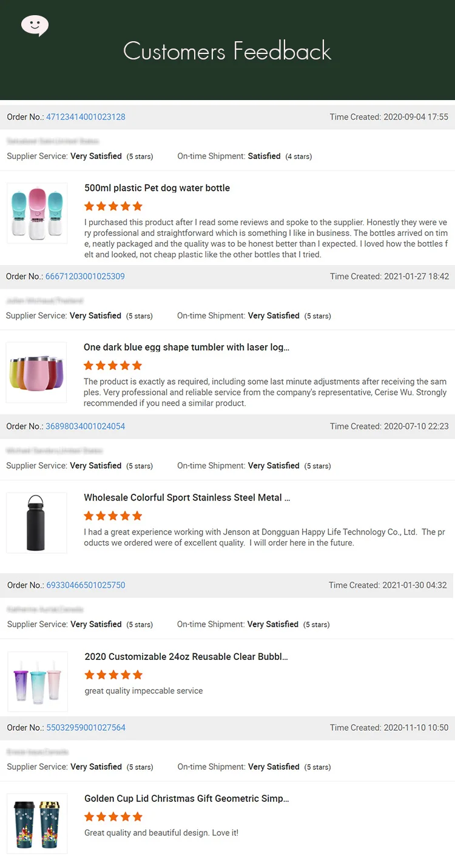Click the pet dog water bottle thumbnail

point(38,214)
